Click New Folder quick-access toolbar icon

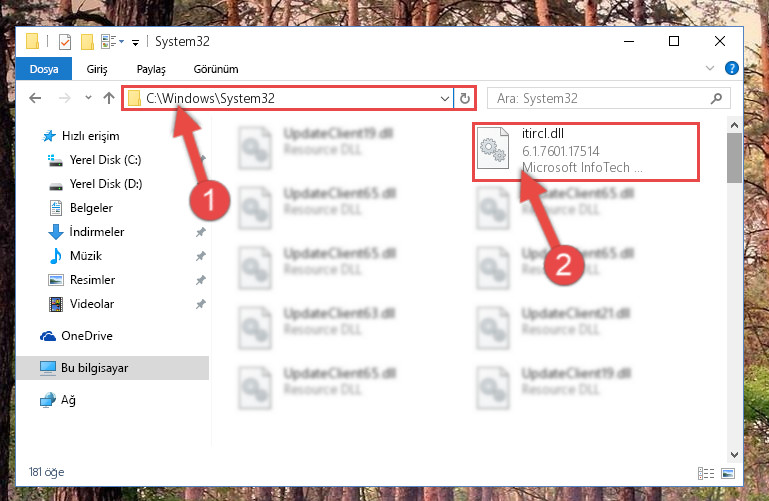tap(87, 42)
